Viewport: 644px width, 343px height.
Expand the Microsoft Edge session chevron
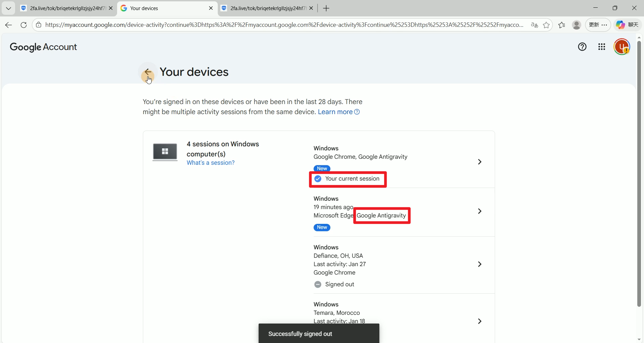point(480,211)
